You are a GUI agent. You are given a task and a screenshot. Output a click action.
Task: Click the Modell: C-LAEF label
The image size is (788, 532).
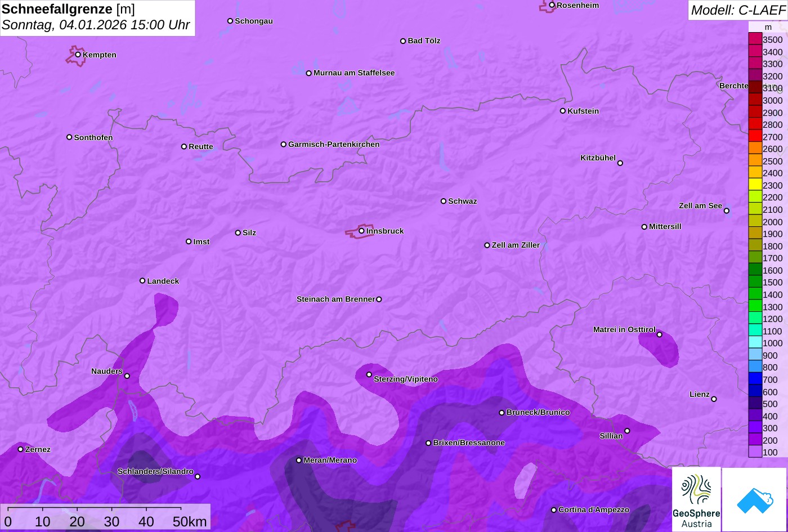[737, 10]
